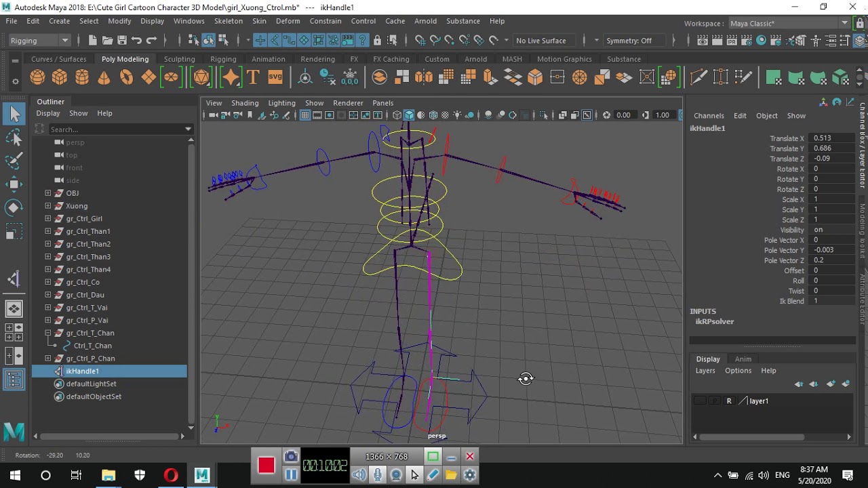Create a polygon cube from shelf
868x488 pixels.
pyautogui.click(x=60, y=77)
